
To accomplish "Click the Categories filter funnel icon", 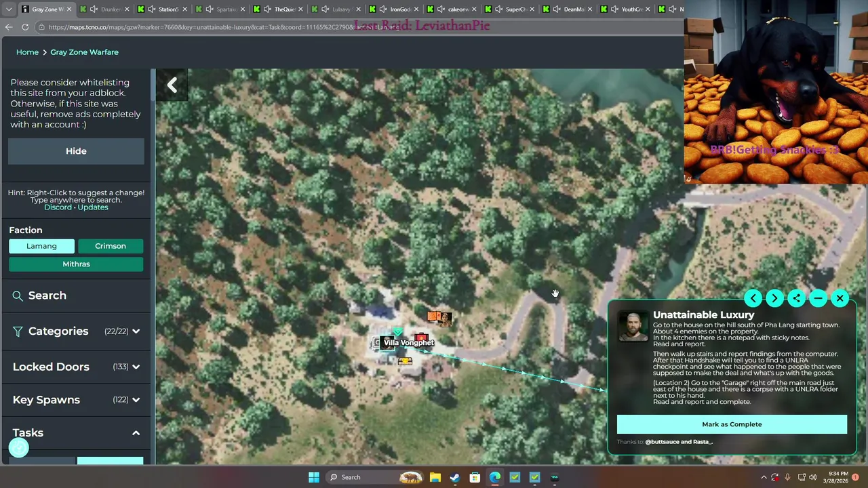I will 18,331.
